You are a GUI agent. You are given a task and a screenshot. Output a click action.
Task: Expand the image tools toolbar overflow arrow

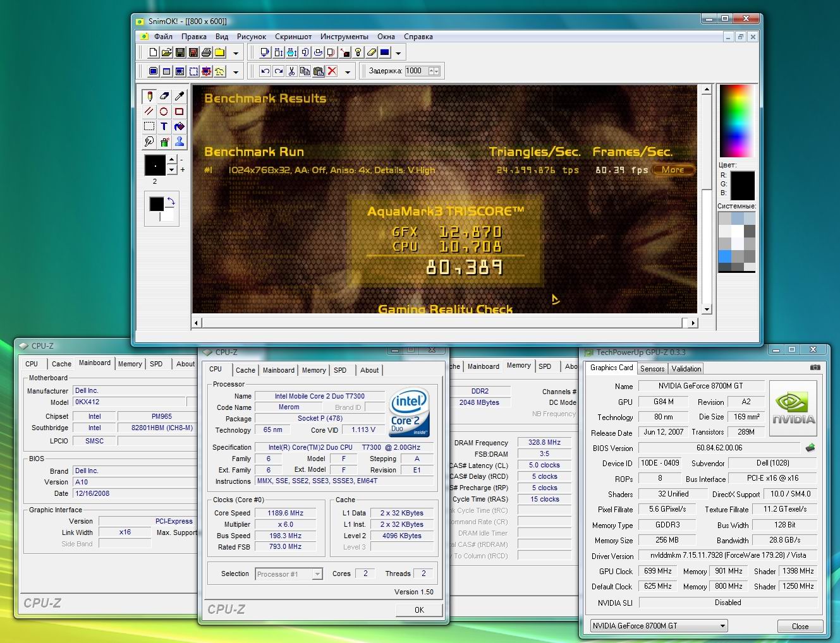click(398, 53)
